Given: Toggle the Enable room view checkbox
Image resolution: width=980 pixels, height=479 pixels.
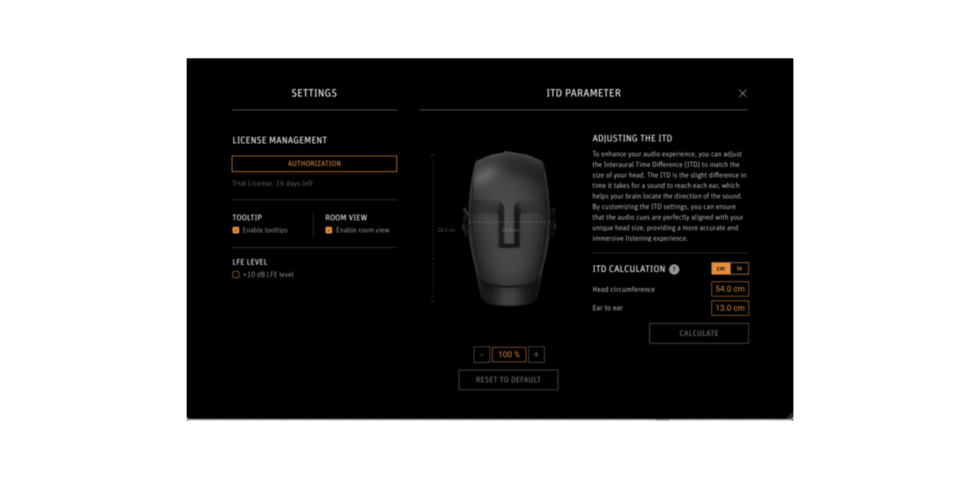Looking at the screenshot, I should point(329,230).
